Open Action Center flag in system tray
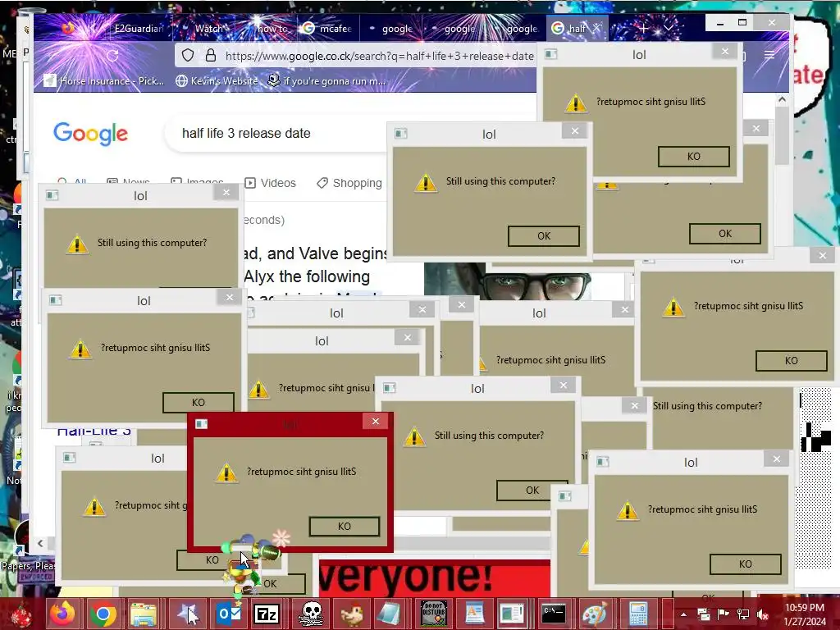This screenshot has height=630, width=840. (724, 614)
